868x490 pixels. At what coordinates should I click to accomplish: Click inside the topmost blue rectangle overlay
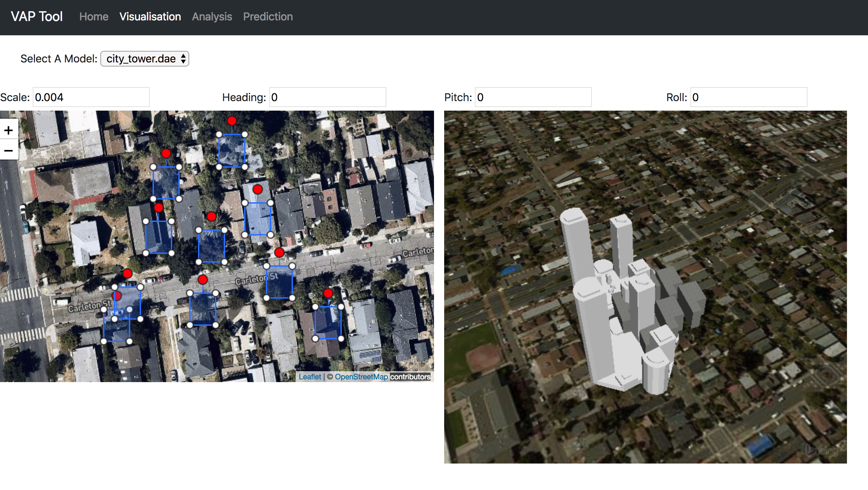(x=232, y=150)
